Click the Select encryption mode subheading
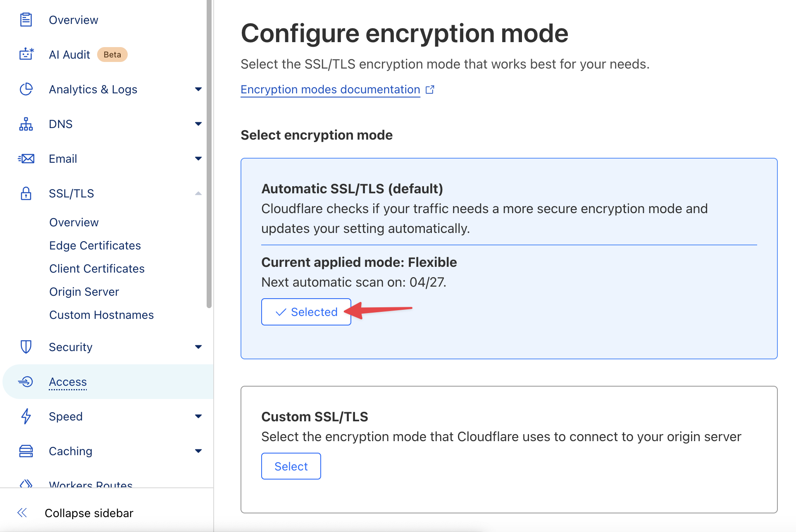796x532 pixels. pyautogui.click(x=317, y=135)
